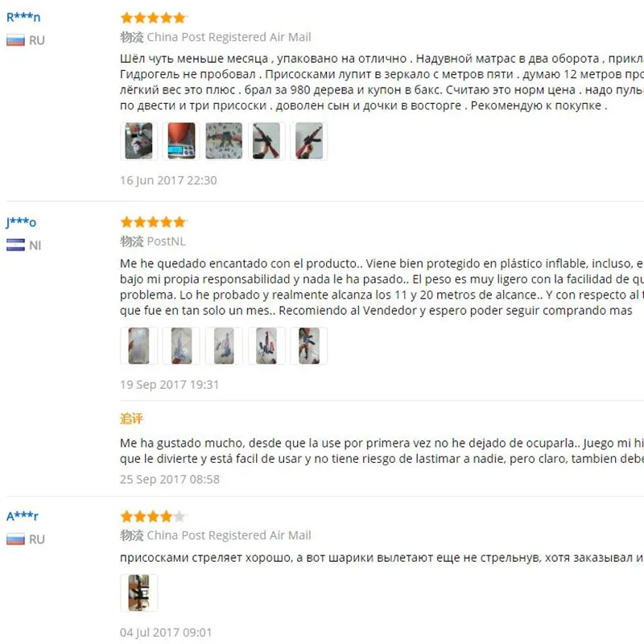Open third photo in R***n's review
The height and width of the screenshot is (644, 644).
pyautogui.click(x=224, y=141)
